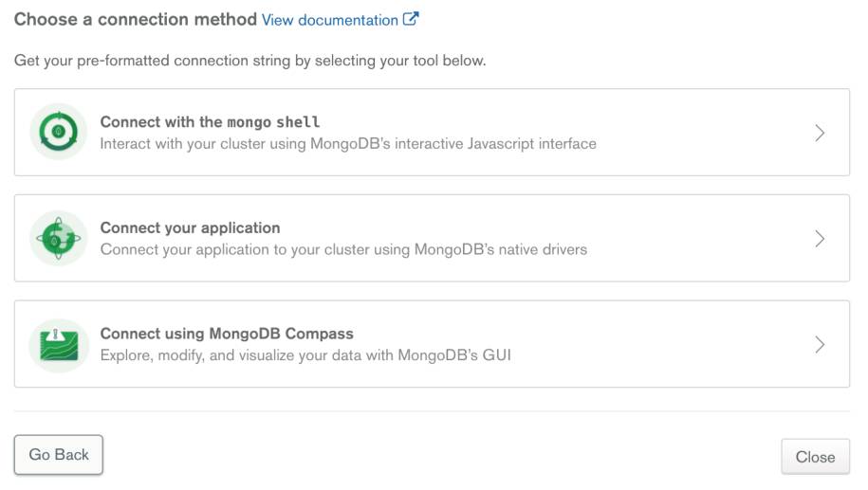Click the external link icon beside View documentation
Viewport: 868px width, 490px height.
point(411,19)
